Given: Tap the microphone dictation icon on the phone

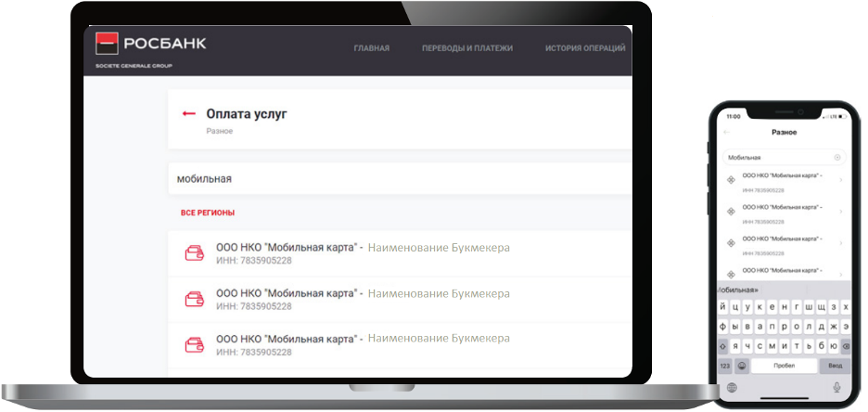Looking at the screenshot, I should coord(837,388).
